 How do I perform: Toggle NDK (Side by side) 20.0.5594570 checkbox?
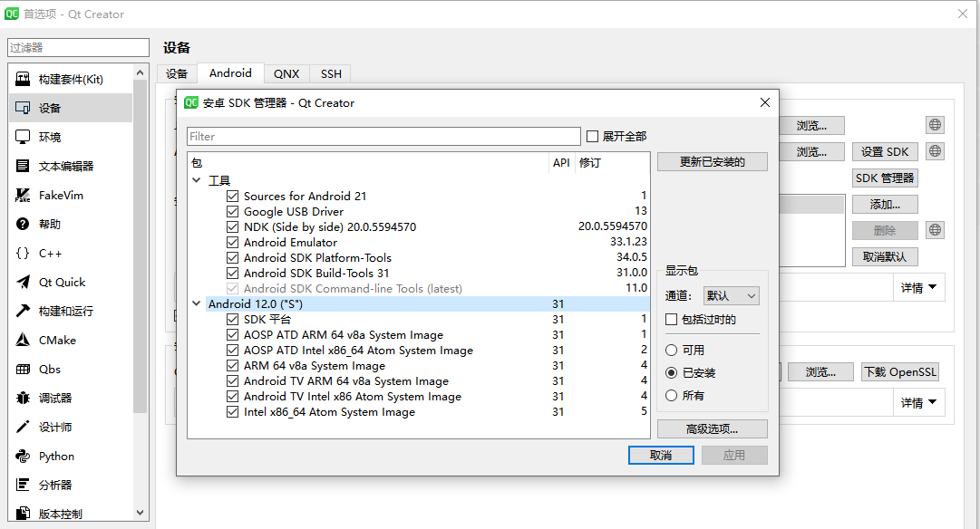click(x=232, y=226)
